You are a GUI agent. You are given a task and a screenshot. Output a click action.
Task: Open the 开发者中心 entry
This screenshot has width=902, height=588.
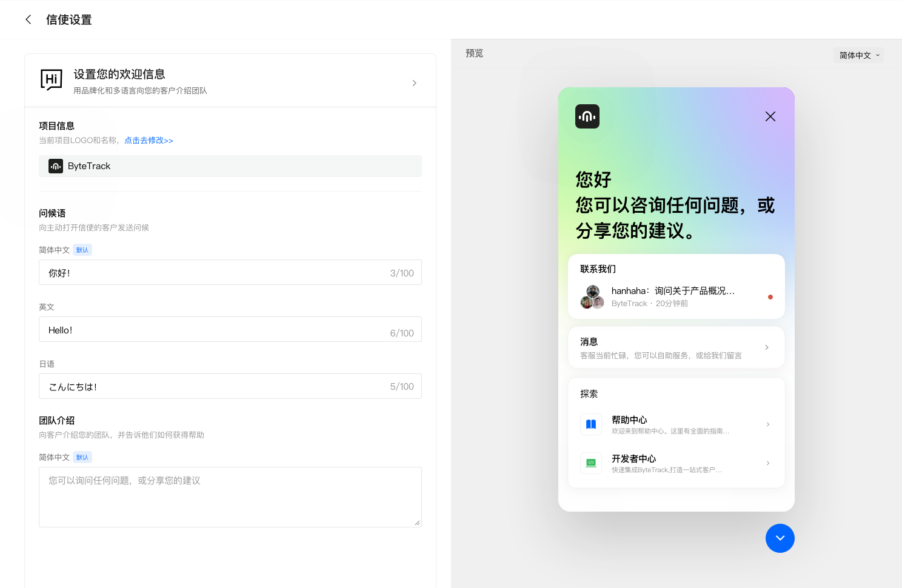pos(676,463)
